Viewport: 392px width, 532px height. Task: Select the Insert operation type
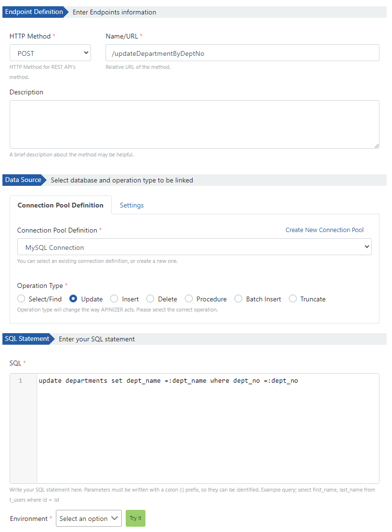(115, 299)
